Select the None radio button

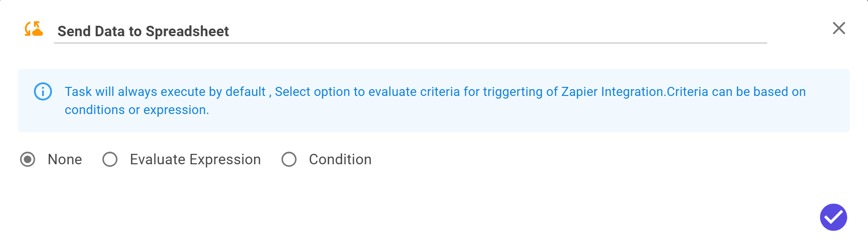pyautogui.click(x=28, y=159)
